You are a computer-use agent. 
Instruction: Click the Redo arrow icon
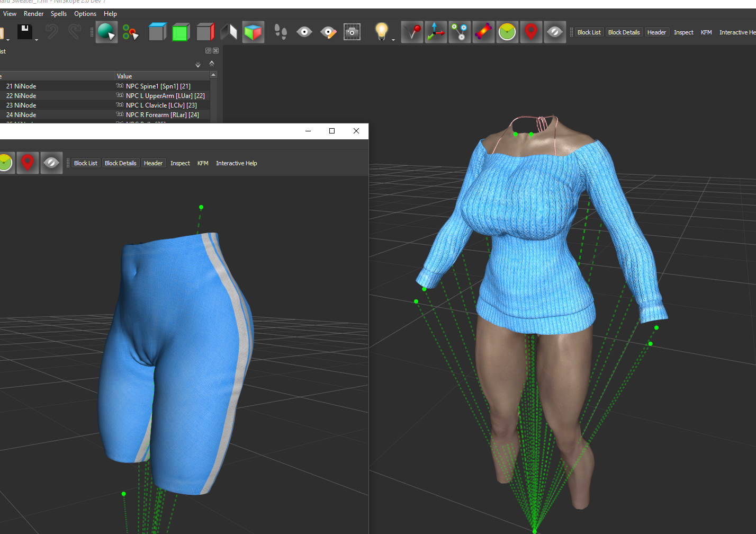(x=75, y=32)
